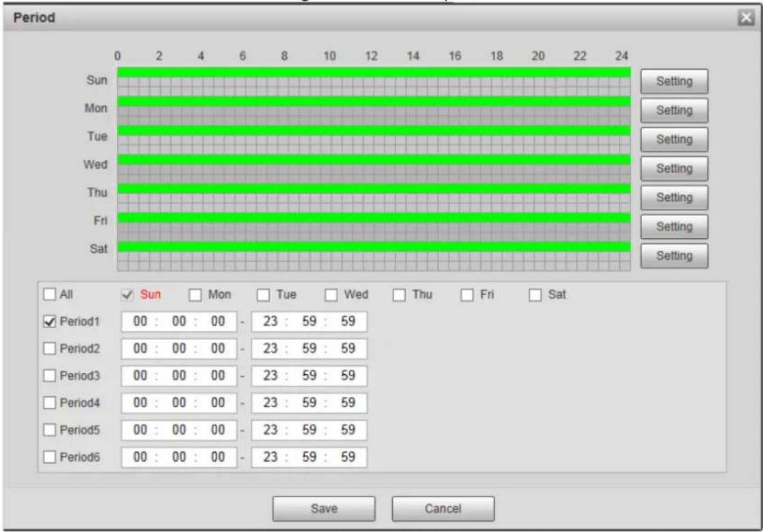Close the Period dialog window
Viewport: 763px width, 532px height.
point(746,18)
